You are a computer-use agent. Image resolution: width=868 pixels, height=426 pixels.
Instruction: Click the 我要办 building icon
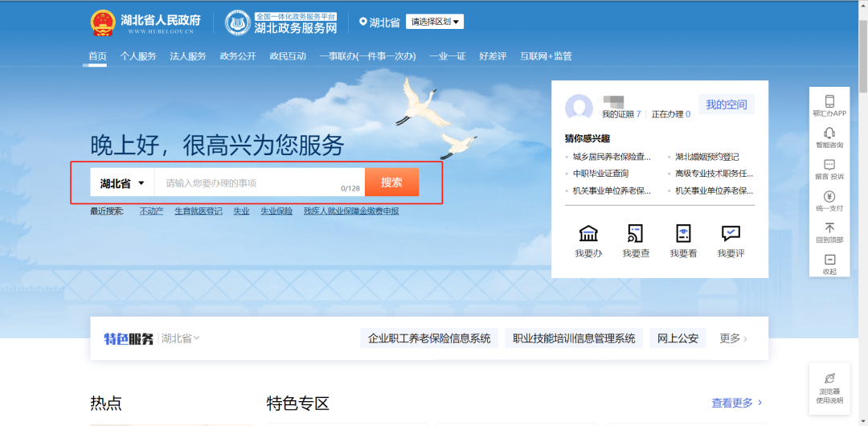[588, 234]
